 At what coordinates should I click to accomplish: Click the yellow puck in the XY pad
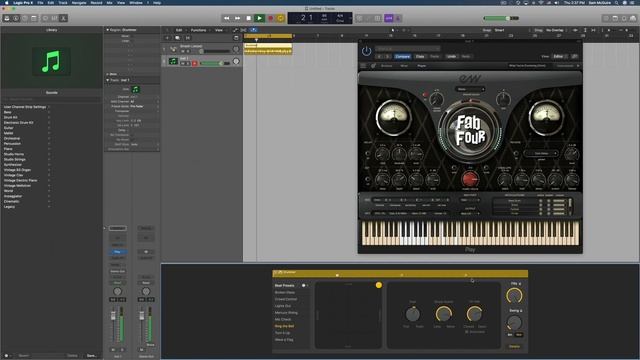pos(379,285)
